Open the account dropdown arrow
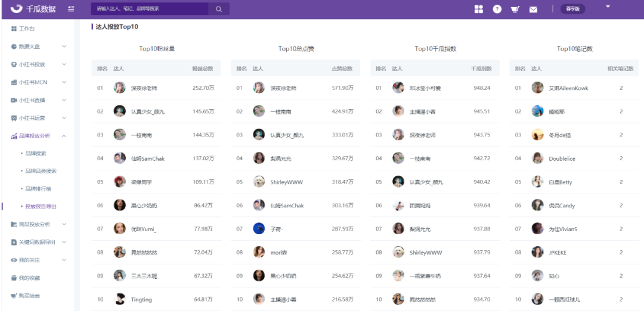644x311 pixels. click(608, 7)
